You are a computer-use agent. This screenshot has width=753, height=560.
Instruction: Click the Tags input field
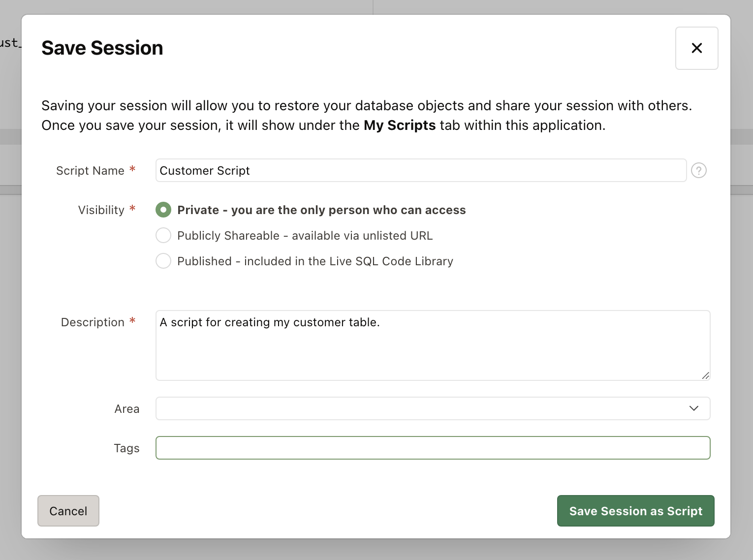[x=432, y=448]
